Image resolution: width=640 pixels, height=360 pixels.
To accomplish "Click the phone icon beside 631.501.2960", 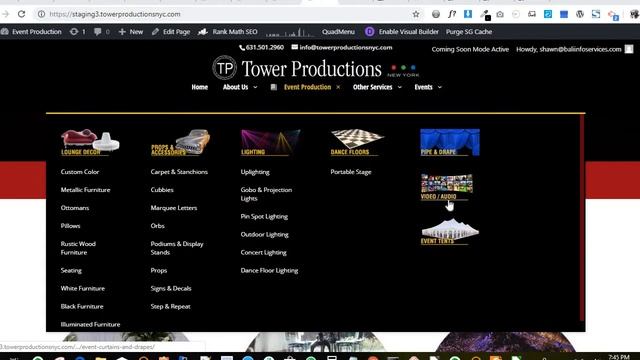I will coord(242,48).
